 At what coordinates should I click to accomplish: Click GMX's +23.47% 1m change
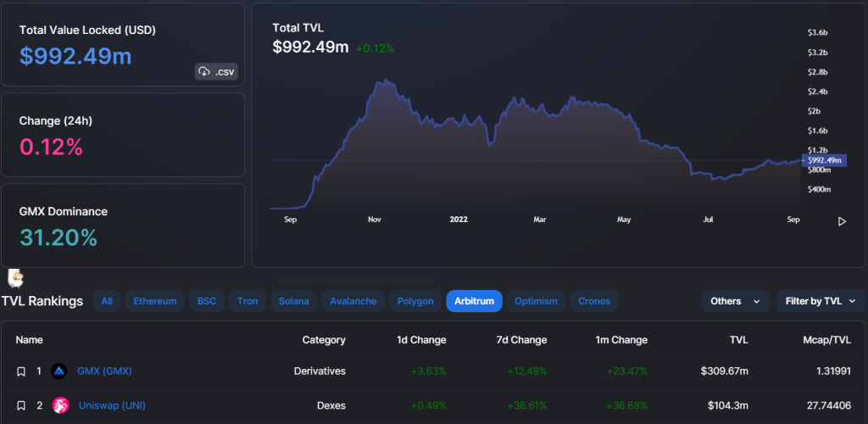627,371
